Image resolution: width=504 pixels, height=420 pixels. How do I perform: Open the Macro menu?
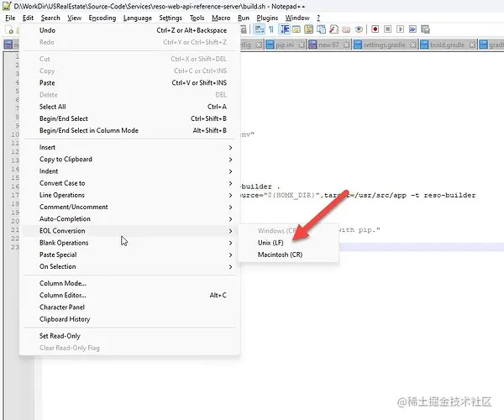point(221,18)
